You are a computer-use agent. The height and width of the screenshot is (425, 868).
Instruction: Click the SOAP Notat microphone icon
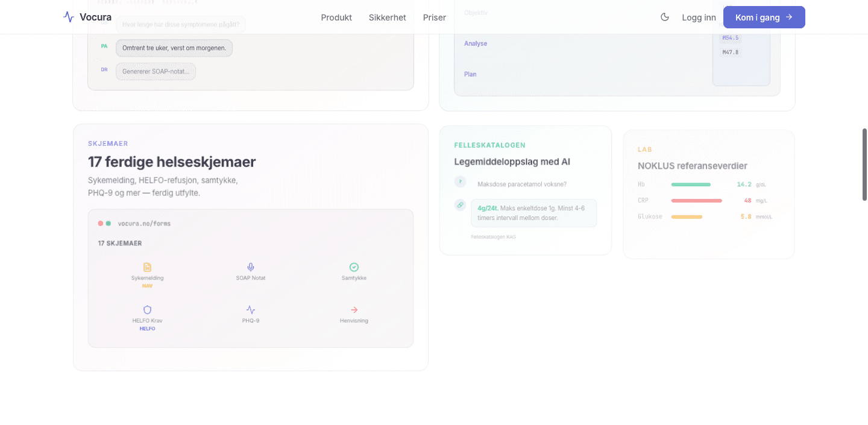251,267
